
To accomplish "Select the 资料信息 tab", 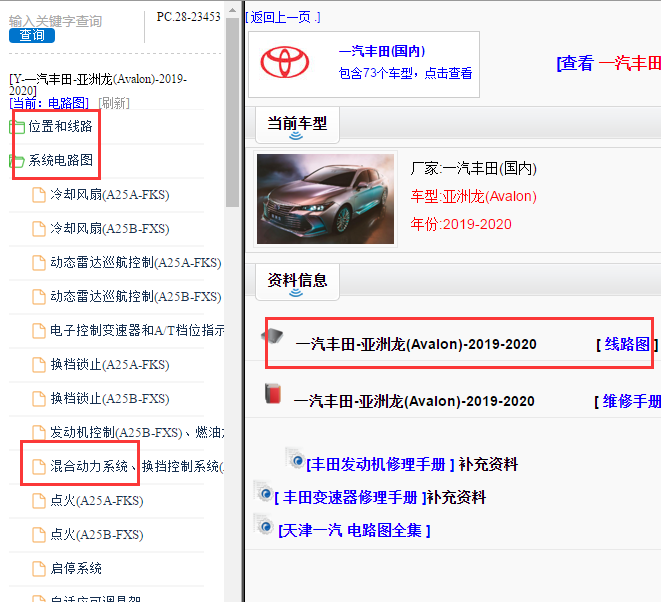I will 297,282.
